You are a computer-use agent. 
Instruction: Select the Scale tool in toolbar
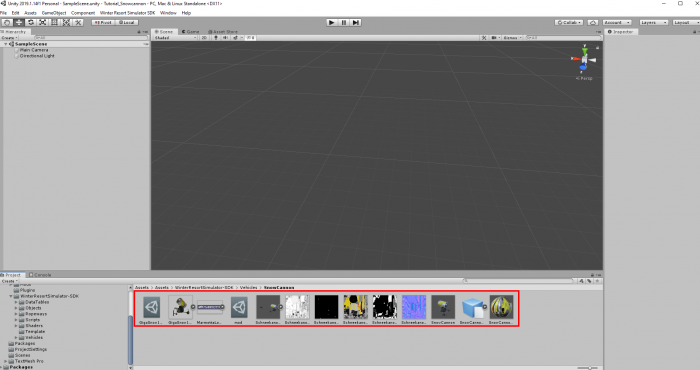tap(43, 22)
